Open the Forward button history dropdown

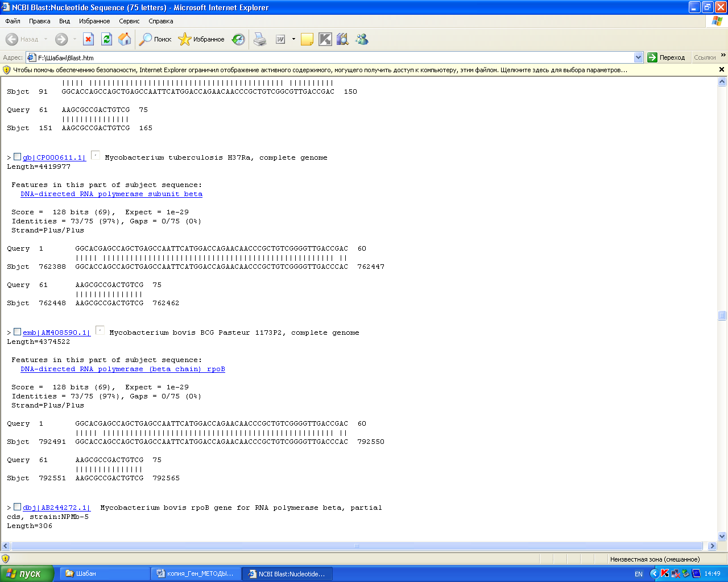74,39
